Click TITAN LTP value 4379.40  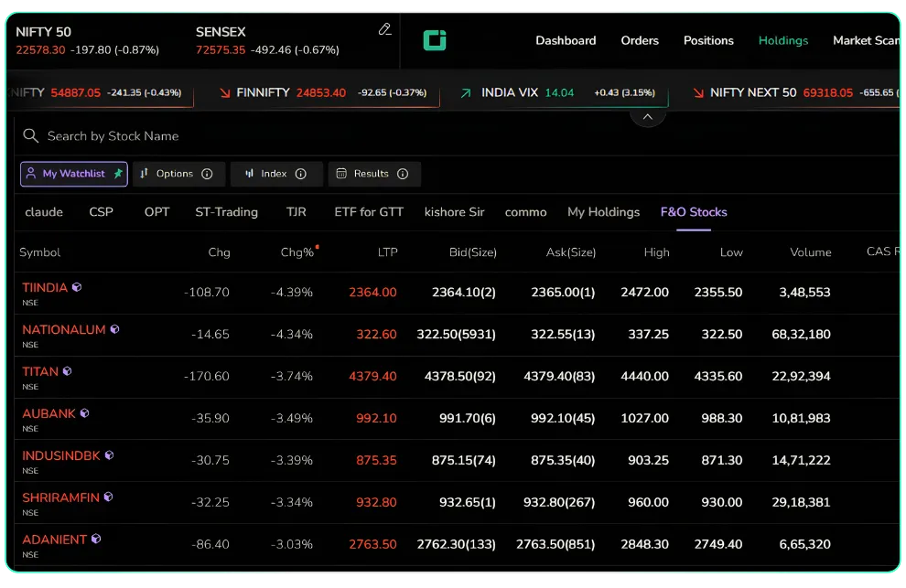pos(372,376)
